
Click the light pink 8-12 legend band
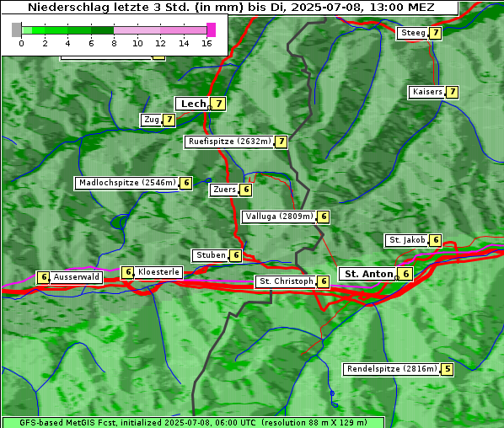pos(137,30)
